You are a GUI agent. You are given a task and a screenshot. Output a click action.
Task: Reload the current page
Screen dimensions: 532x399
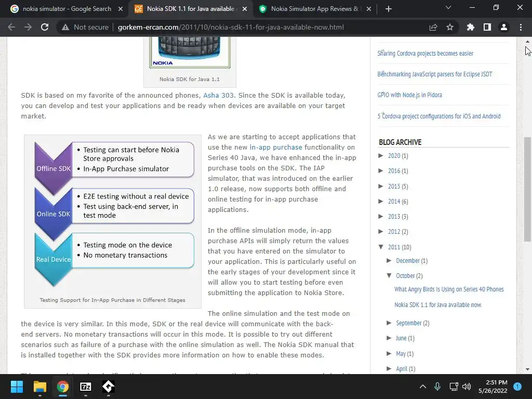coord(45,27)
